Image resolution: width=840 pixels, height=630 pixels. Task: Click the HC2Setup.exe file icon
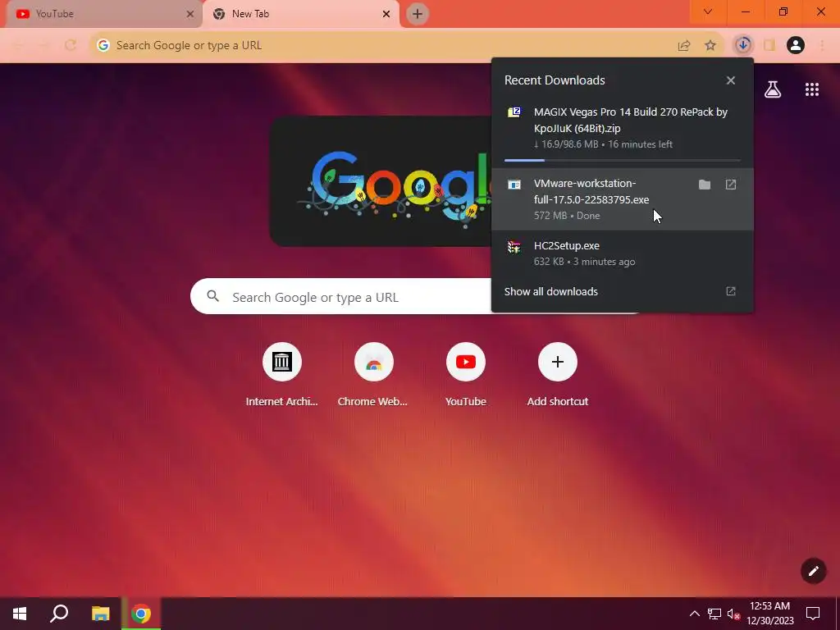tap(514, 247)
